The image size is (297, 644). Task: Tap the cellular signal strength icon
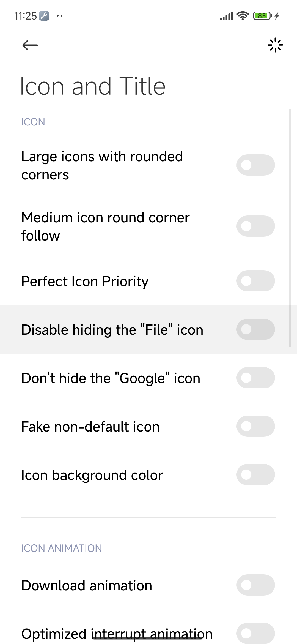pos(226,16)
